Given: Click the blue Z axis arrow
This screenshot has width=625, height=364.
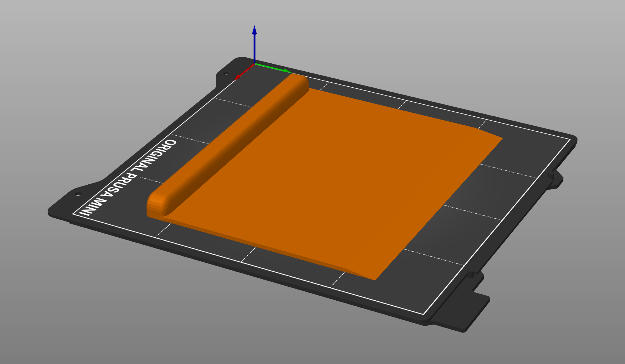Looking at the screenshot, I should point(254,45).
